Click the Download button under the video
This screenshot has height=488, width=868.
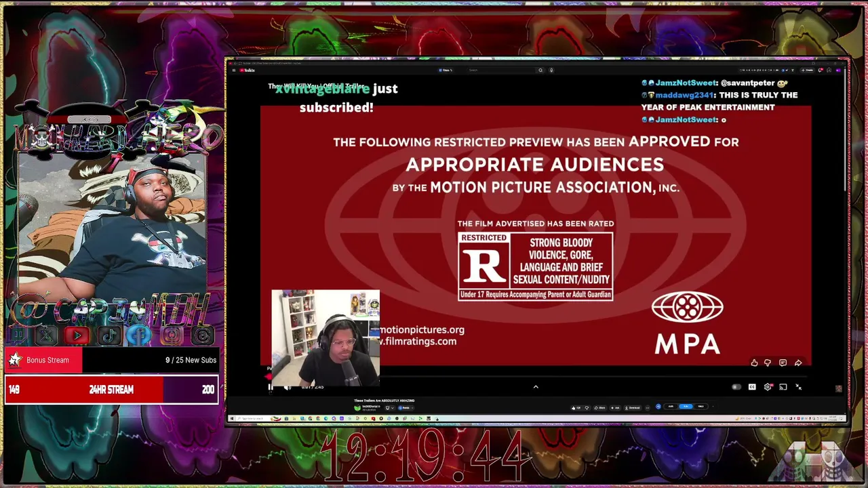pyautogui.click(x=633, y=407)
